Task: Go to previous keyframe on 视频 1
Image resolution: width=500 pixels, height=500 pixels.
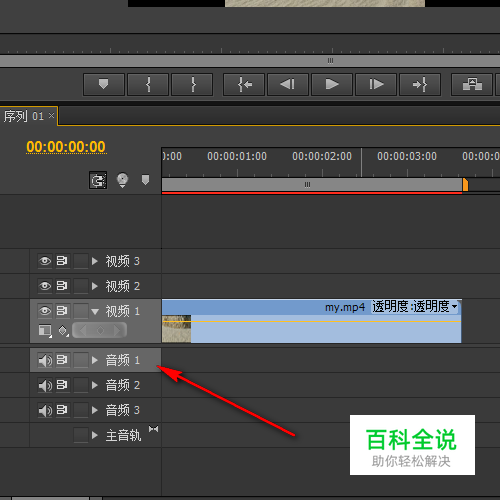Action: (x=83, y=330)
